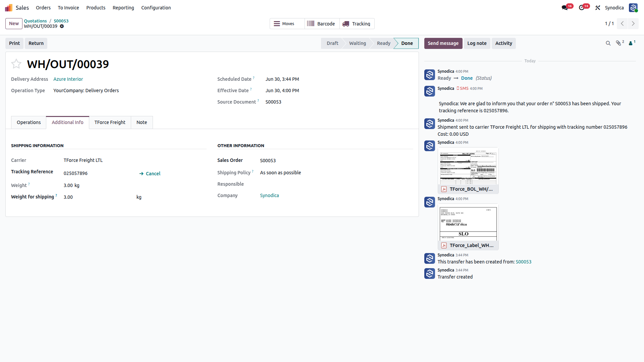Click the Scheduled Date value Jun 30, 3:44 PM
Viewport: 644px width, 362px height.
(282, 79)
